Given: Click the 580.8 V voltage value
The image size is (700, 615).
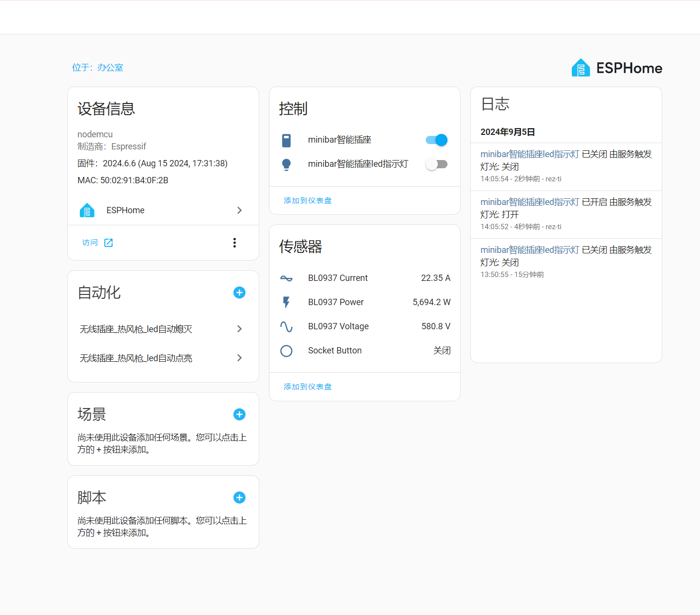Looking at the screenshot, I should click(x=436, y=326).
